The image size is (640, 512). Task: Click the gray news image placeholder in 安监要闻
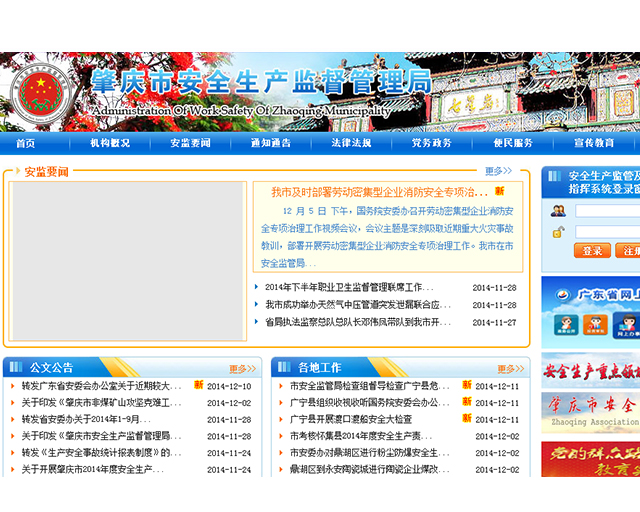coord(128,260)
